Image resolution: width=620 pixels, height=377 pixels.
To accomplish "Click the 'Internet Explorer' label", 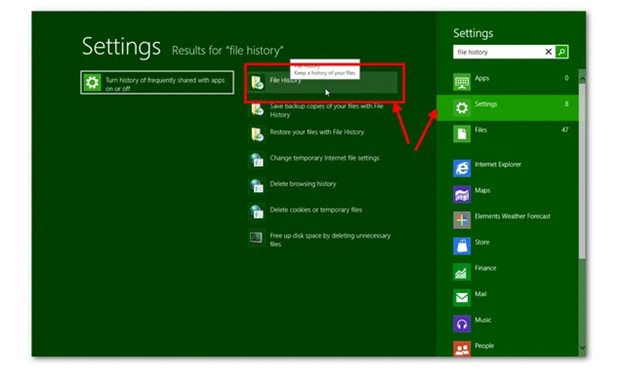I will [x=498, y=165].
